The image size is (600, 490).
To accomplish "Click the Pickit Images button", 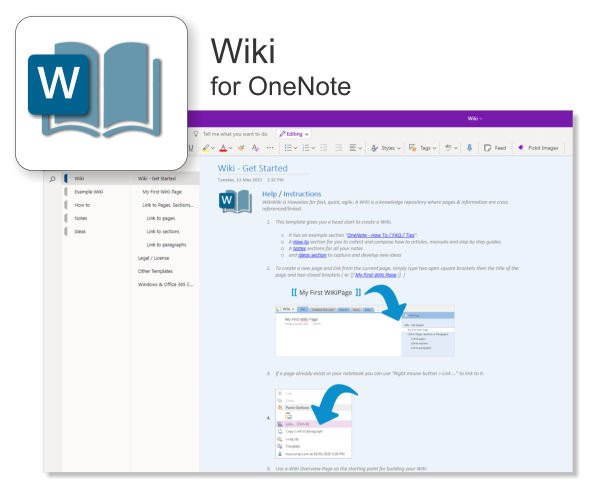I will (x=538, y=148).
